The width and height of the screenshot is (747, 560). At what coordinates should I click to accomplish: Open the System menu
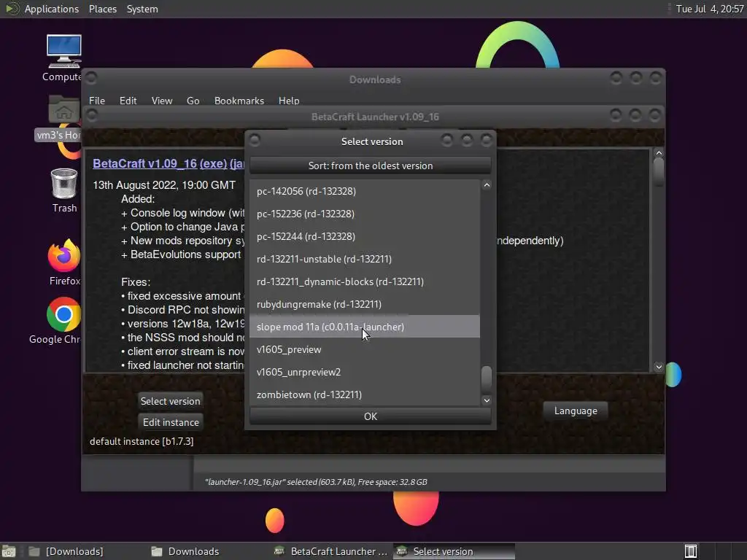[142, 9]
